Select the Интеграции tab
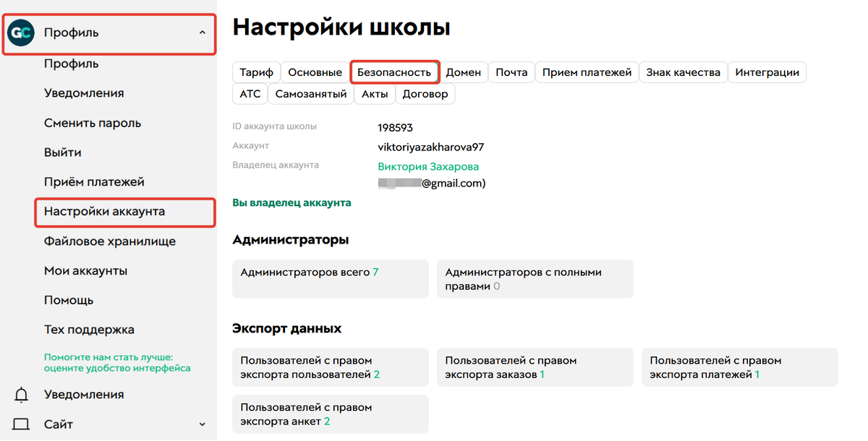 click(x=767, y=72)
